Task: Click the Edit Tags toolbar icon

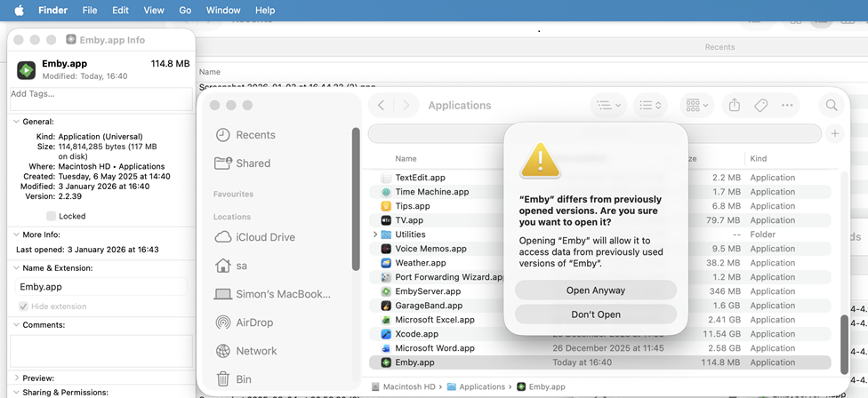Action: click(x=761, y=105)
